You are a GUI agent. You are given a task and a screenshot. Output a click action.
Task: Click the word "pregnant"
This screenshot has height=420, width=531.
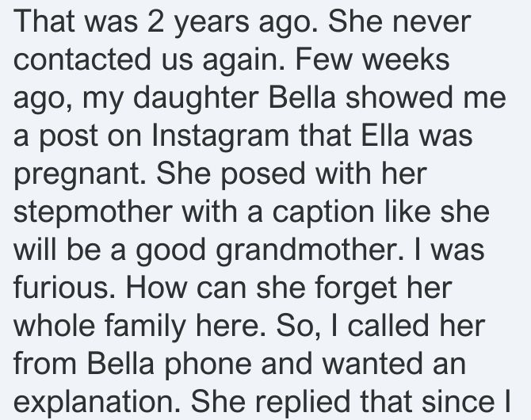80,174
